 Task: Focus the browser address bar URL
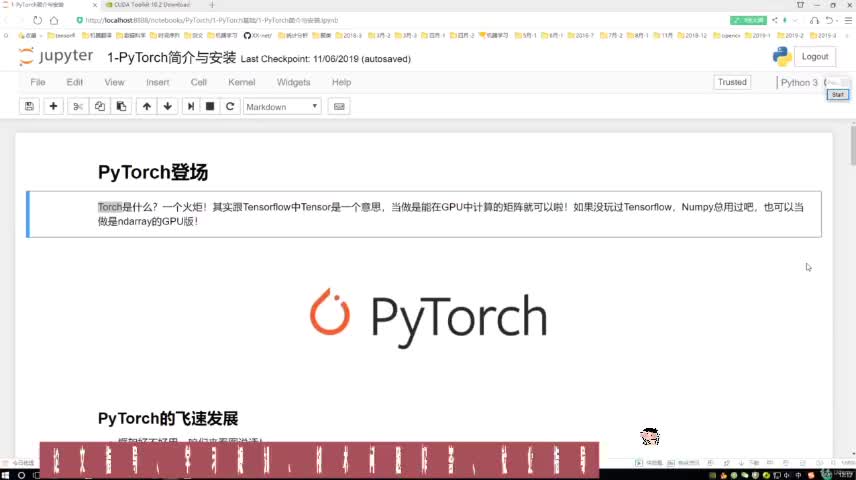(212, 20)
